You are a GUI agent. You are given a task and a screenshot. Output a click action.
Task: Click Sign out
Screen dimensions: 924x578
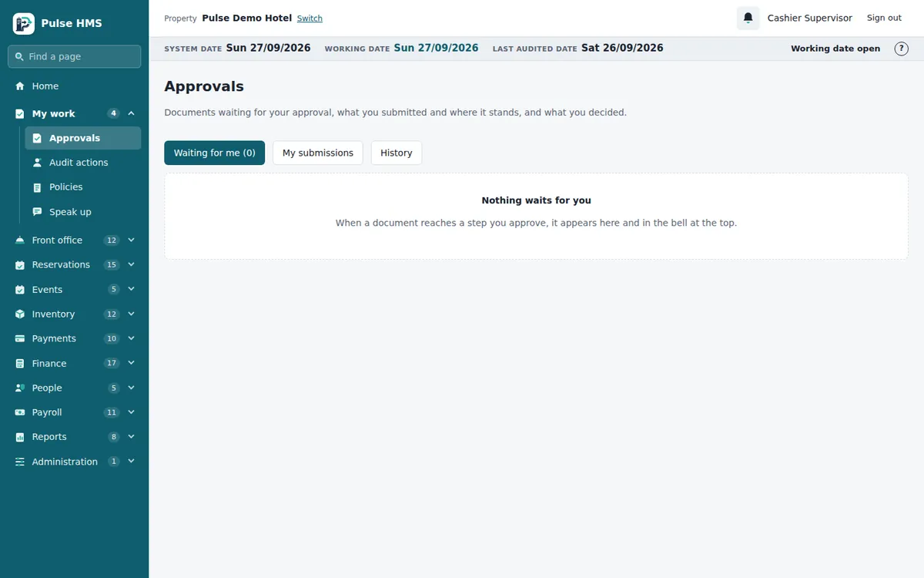tap(884, 18)
